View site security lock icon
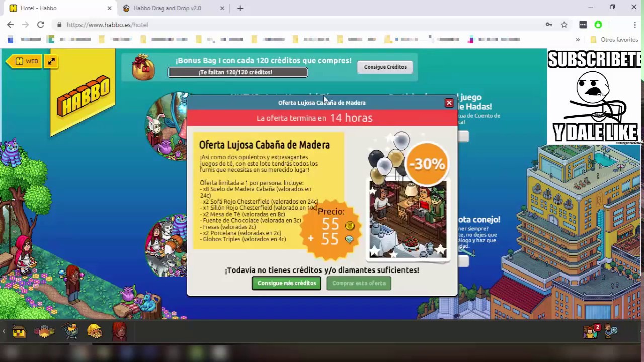 tap(59, 25)
